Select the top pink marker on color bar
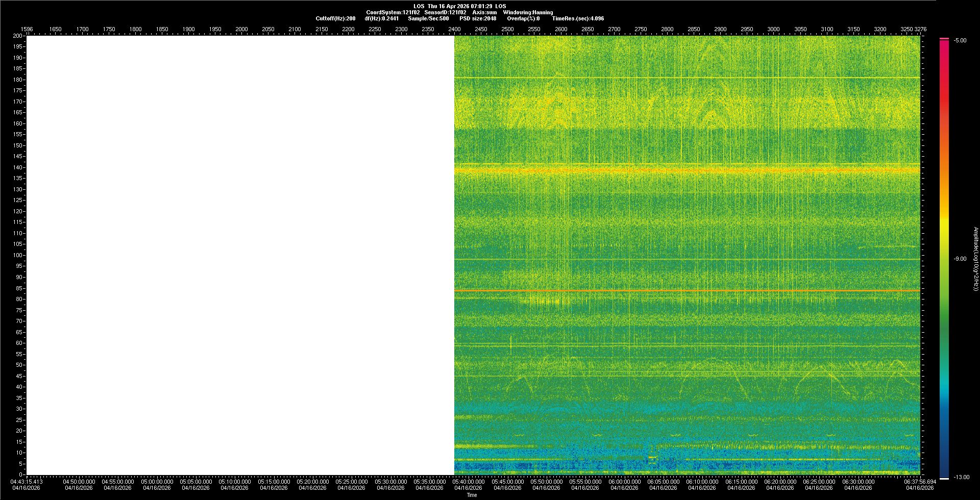This screenshot has height=500, width=980. click(x=944, y=39)
